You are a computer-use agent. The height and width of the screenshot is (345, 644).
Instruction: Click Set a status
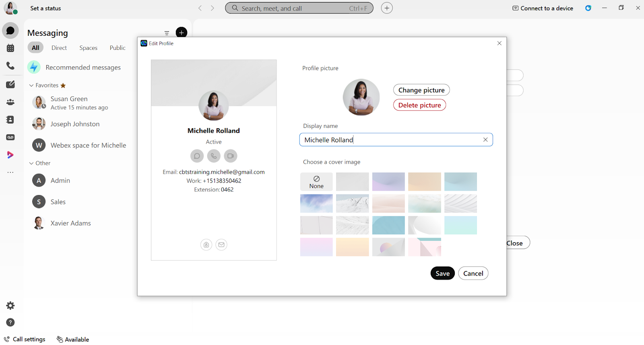tap(45, 8)
